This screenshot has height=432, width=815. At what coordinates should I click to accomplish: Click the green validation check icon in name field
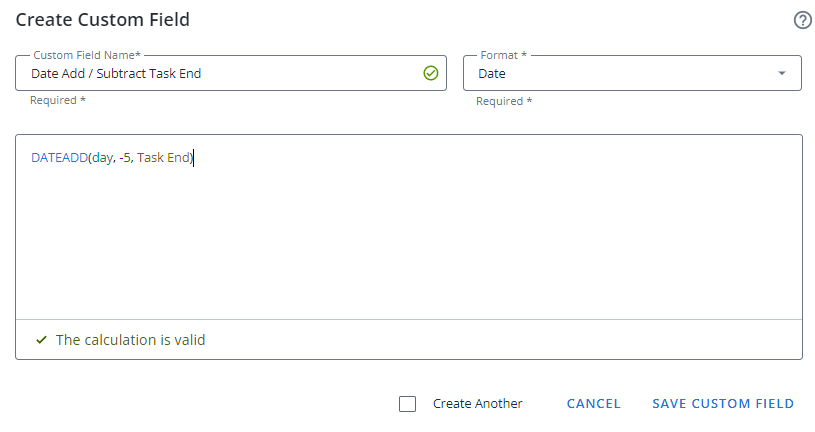pos(431,73)
